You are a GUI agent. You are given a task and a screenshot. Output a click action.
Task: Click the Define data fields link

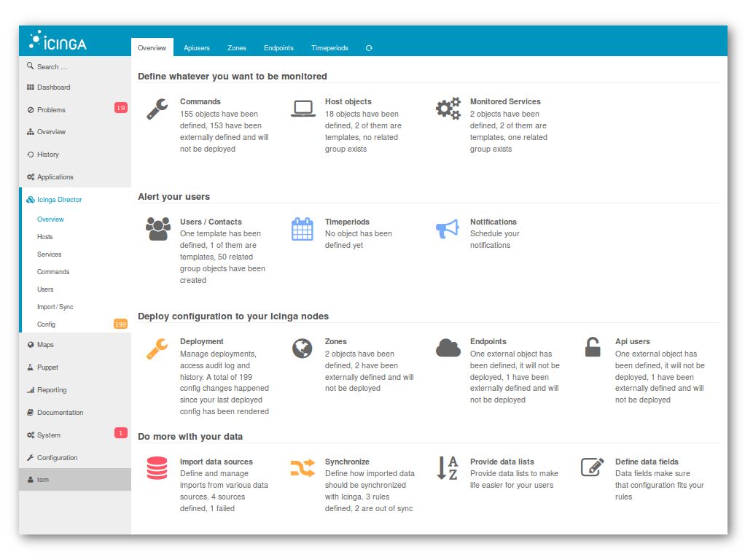[x=647, y=462]
